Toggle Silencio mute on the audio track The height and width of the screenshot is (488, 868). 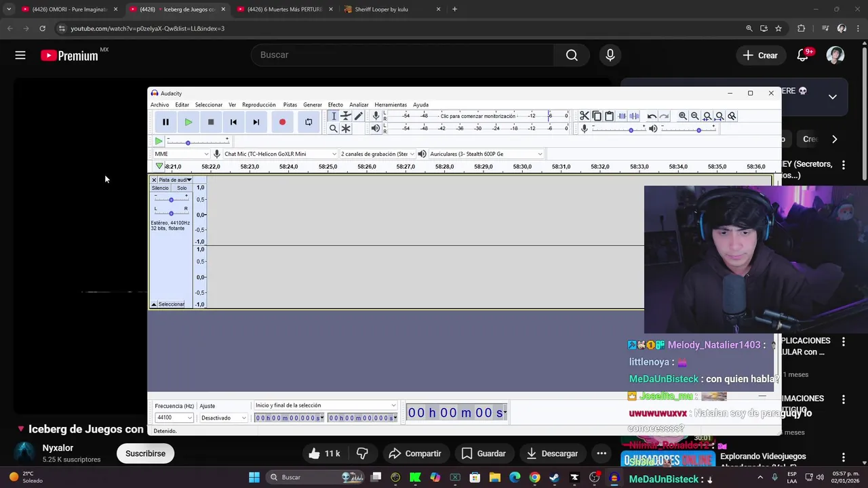coord(160,188)
